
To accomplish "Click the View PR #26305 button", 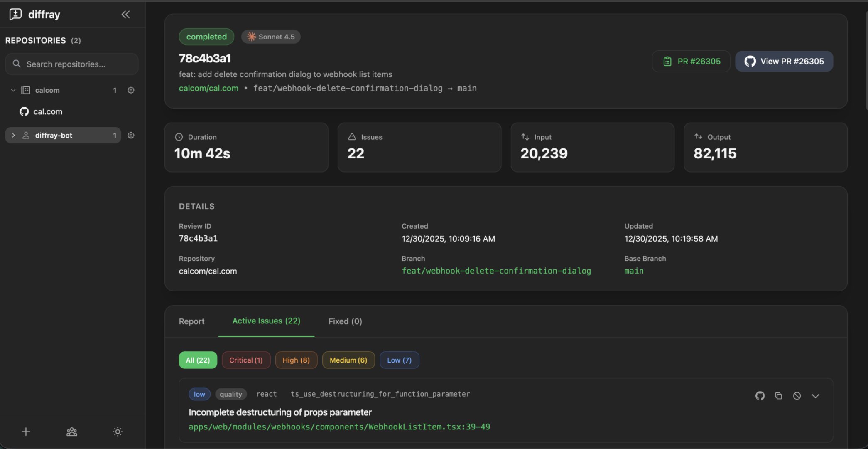I will tap(784, 61).
